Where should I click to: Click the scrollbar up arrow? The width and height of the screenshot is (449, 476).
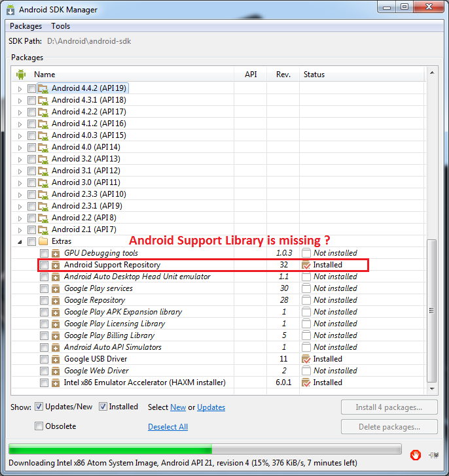click(432, 73)
